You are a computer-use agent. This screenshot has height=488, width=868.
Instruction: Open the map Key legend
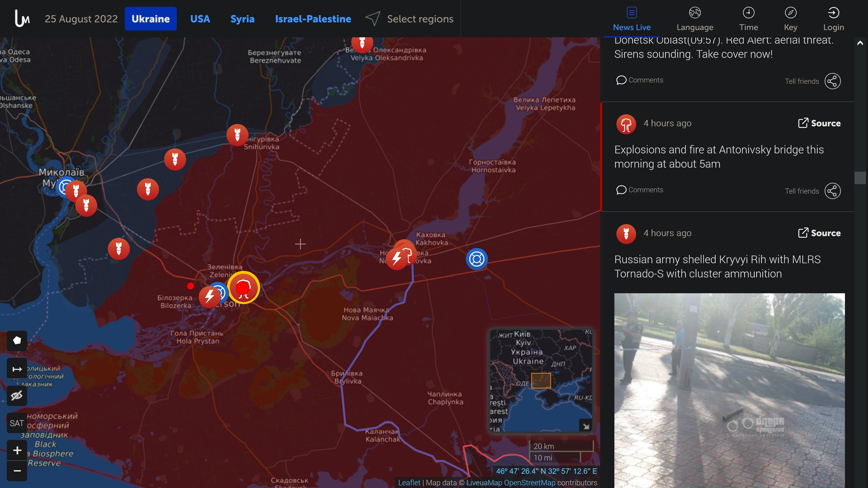coord(790,19)
